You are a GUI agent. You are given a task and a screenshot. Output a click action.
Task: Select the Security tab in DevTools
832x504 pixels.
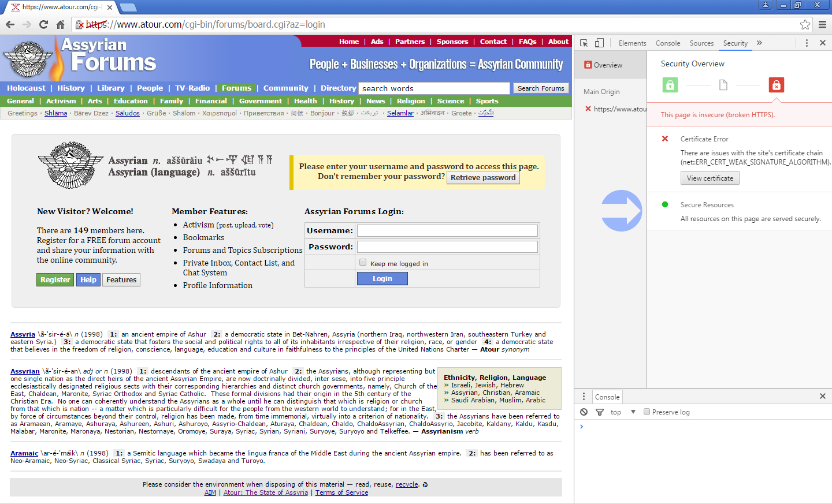[x=735, y=43]
